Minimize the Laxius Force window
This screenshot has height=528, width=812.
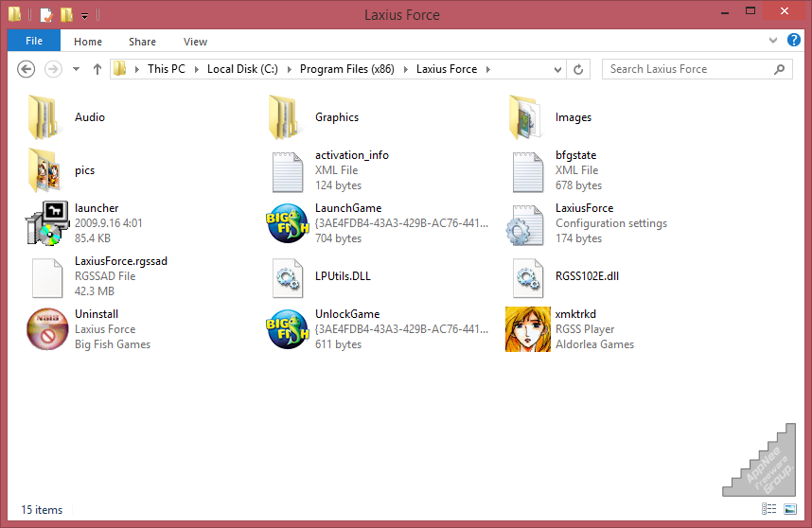tap(725, 12)
